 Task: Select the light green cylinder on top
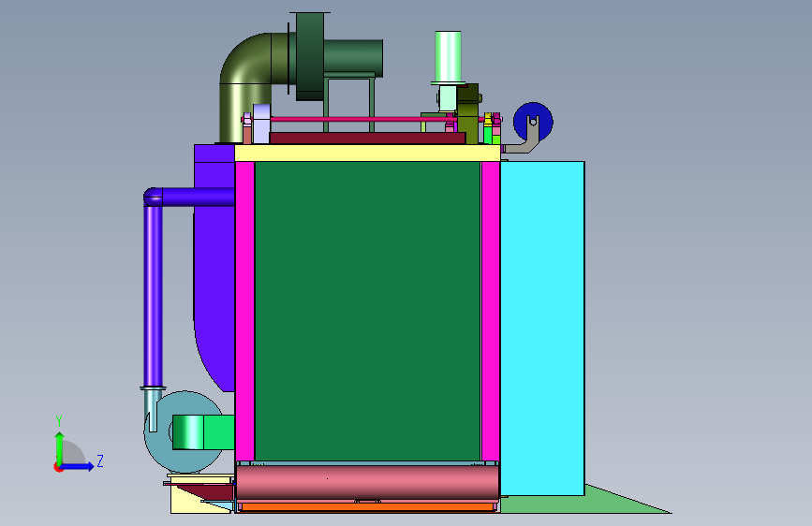pyautogui.click(x=448, y=56)
